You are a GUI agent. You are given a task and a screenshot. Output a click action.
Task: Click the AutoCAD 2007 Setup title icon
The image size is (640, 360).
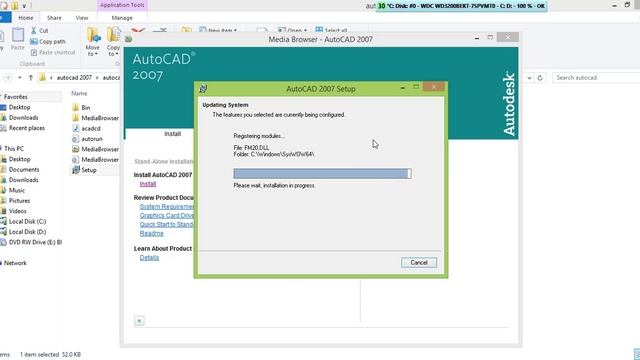[203, 89]
